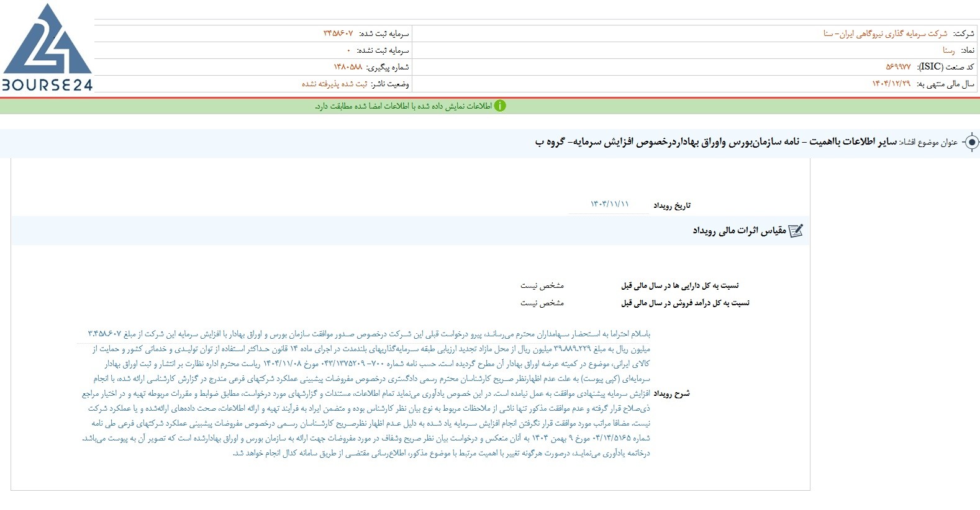
Task: Click the green verified information notice bar
Action: (490, 106)
